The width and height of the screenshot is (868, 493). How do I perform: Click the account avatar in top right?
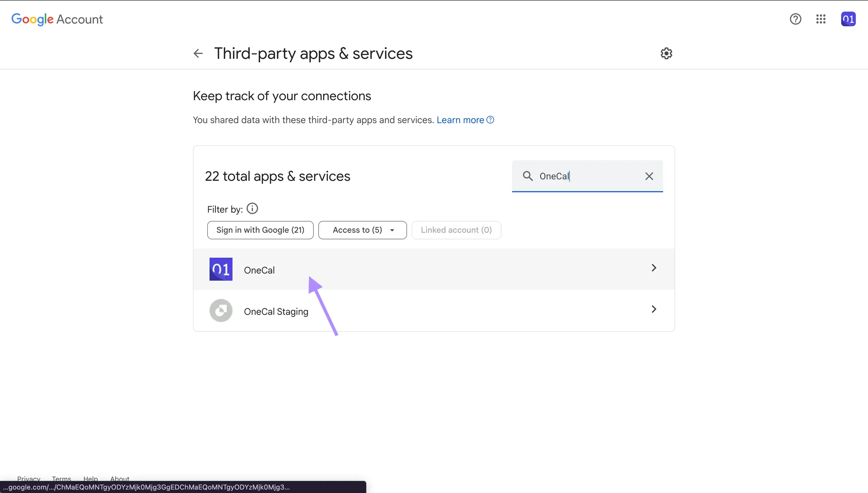point(848,19)
